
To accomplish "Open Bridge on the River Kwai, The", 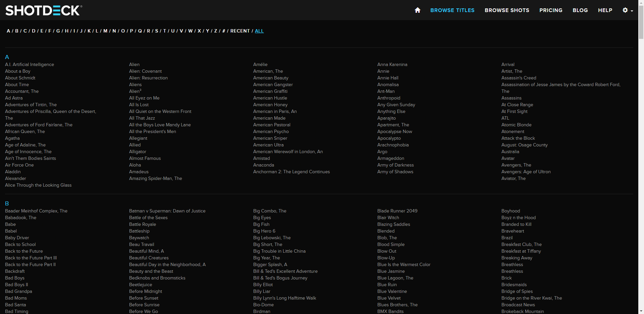I will tap(532, 298).
